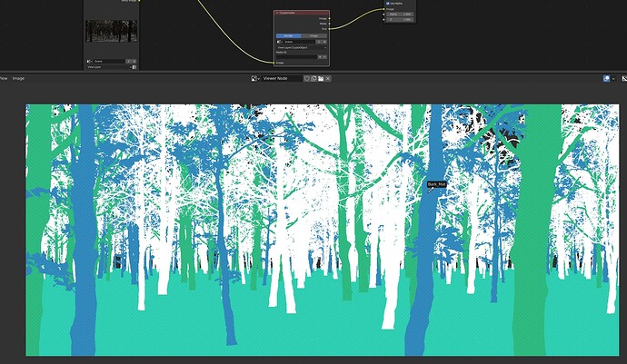
Task: Click Cryptomatte Pick output socket
Action: click(329, 29)
